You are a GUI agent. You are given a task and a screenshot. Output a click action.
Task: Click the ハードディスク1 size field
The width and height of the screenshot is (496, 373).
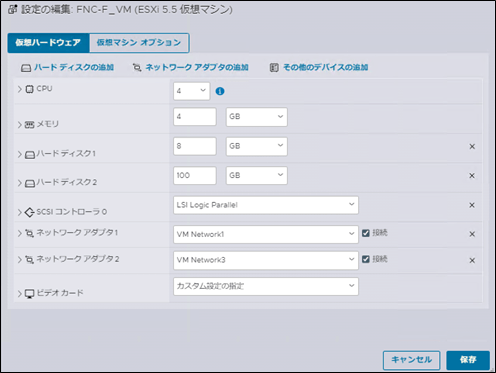(195, 146)
